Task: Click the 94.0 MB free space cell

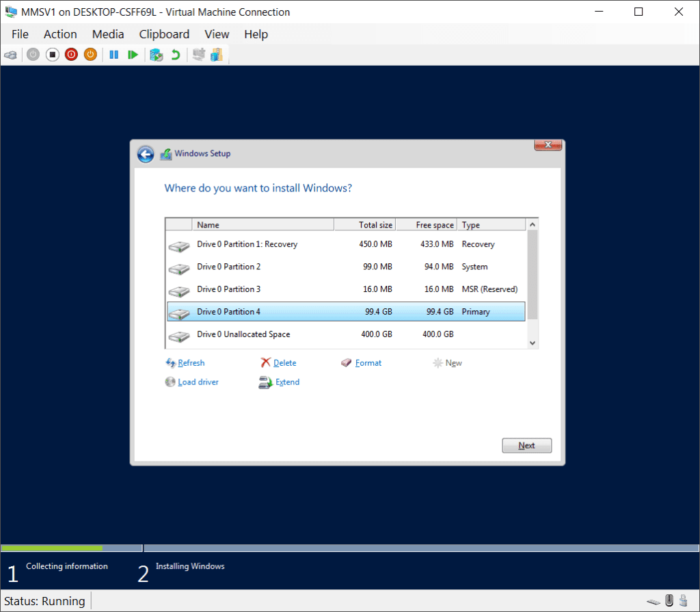Action: [439, 267]
